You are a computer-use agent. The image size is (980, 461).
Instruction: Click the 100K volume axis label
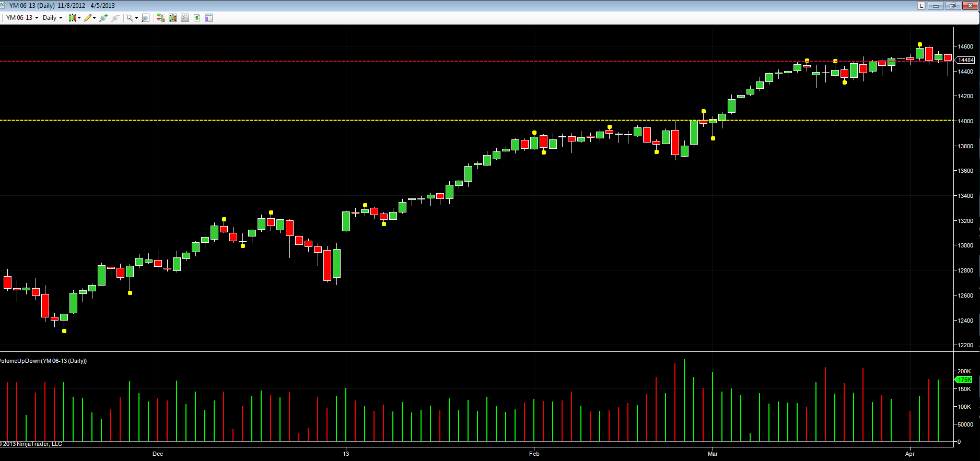pos(964,407)
